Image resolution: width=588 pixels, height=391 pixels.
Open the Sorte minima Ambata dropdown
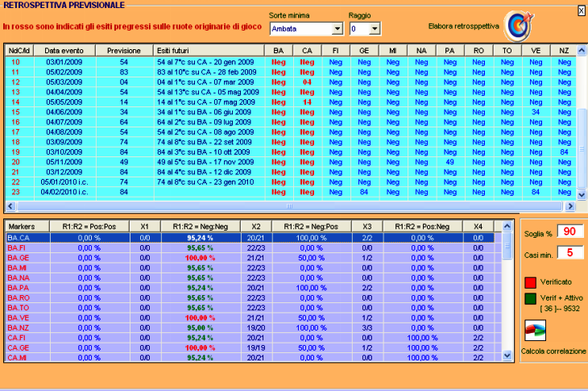tap(337, 28)
